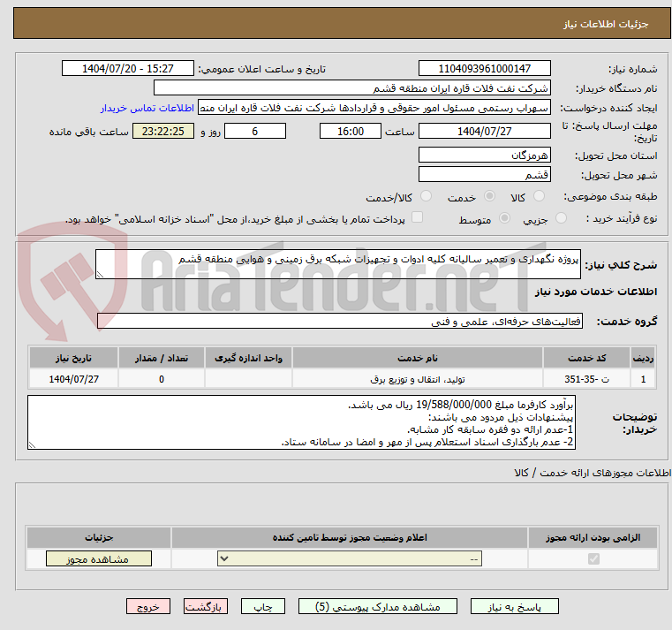Viewport: 672px width, 630px height.
Task: Select the جزیی purchase type radio
Action: (x=561, y=218)
